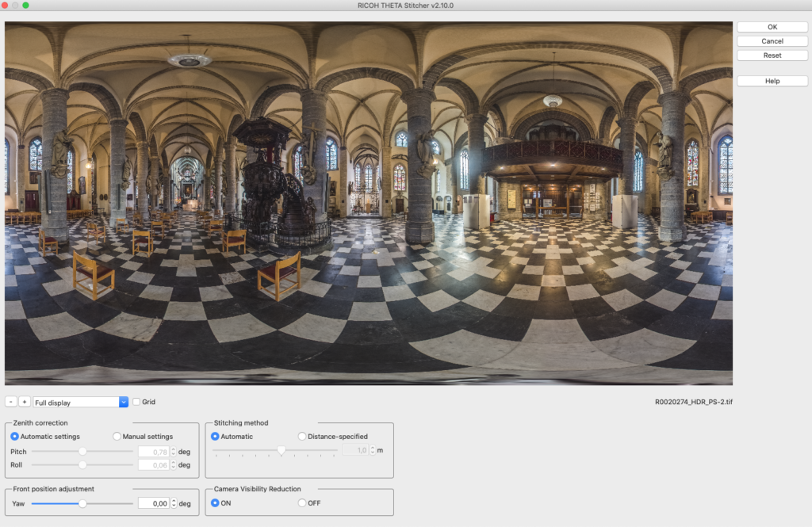Click the Cancel button
Viewport: 812px width, 527px height.
tap(772, 41)
